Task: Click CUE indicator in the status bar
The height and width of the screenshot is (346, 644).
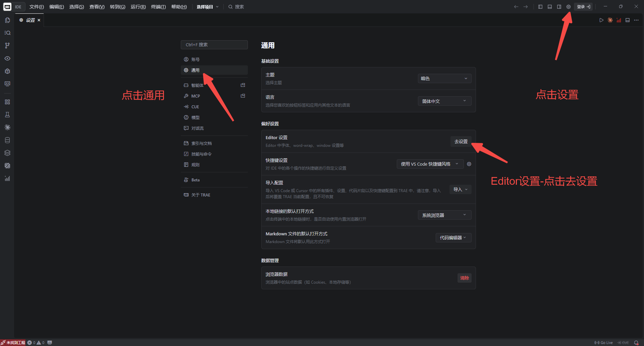Action: [623, 343]
